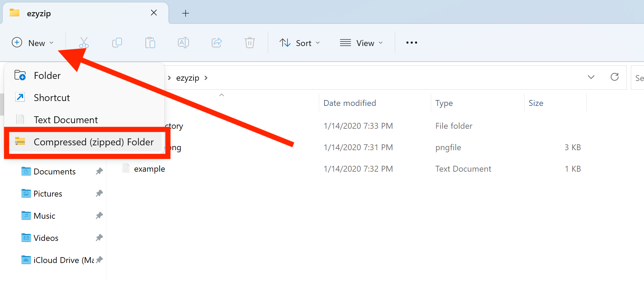This screenshot has height=281, width=644.
Task: Open the New item dropdown
Action: coord(33,43)
